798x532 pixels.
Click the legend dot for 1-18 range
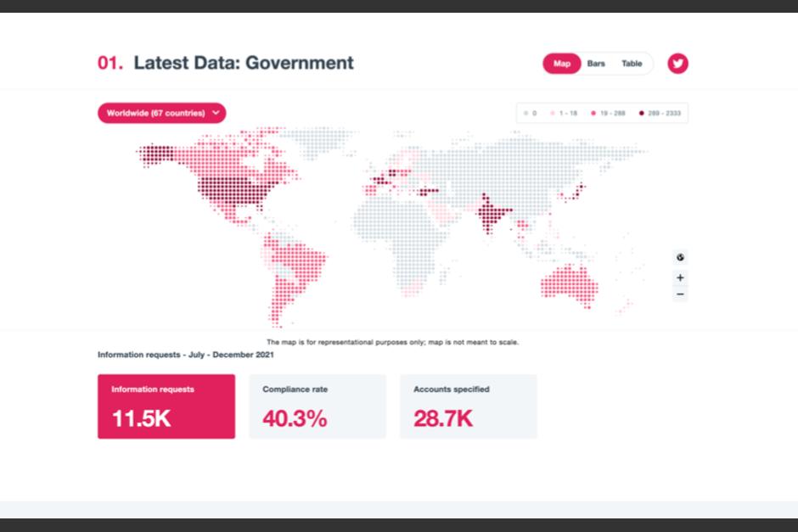(554, 112)
